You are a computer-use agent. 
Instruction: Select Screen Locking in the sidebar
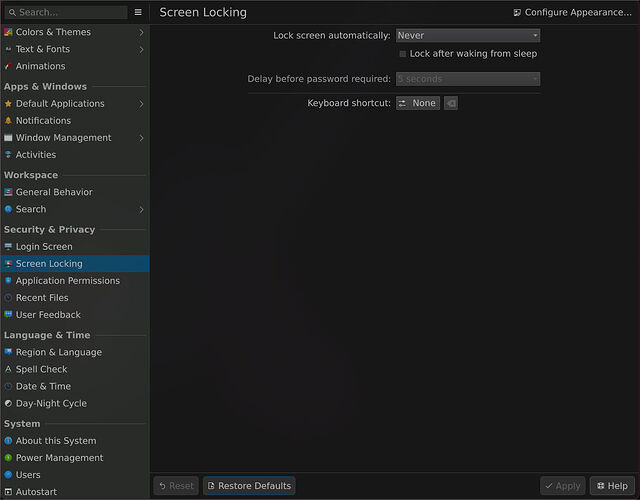coord(75,264)
